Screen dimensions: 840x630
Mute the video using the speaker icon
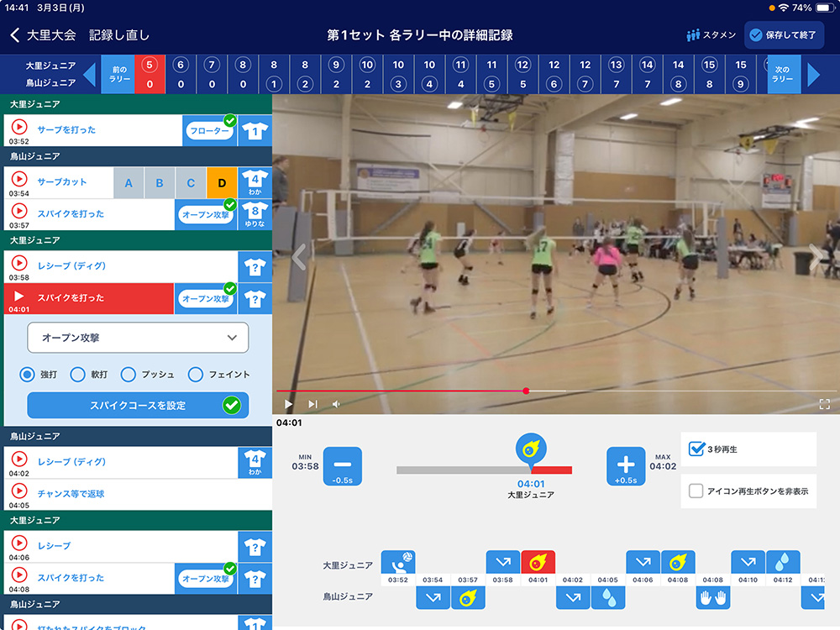coord(336,404)
